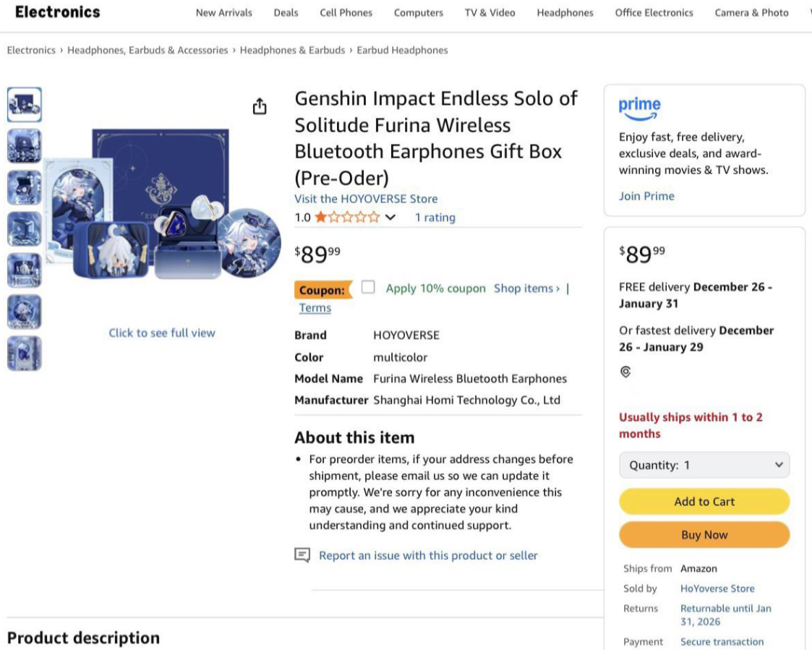812x650 pixels.
Task: Check the Apply 10% coupon checkbox
Action: 369,287
